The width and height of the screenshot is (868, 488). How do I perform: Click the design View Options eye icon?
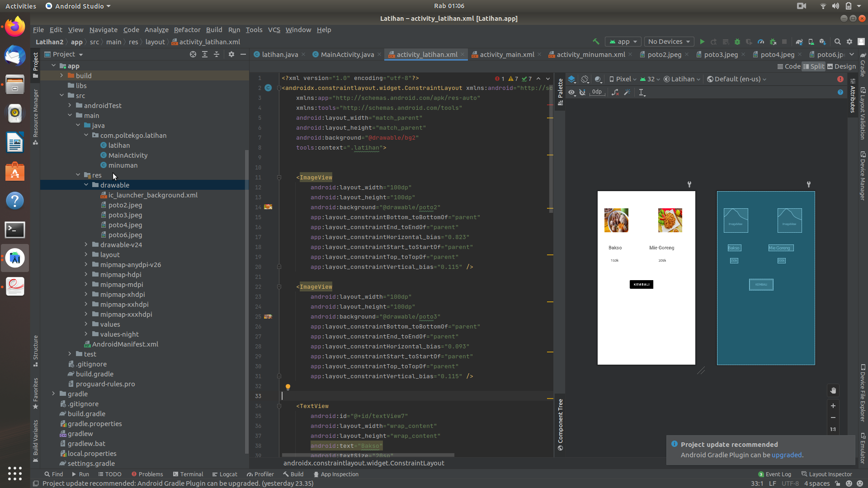572,92
